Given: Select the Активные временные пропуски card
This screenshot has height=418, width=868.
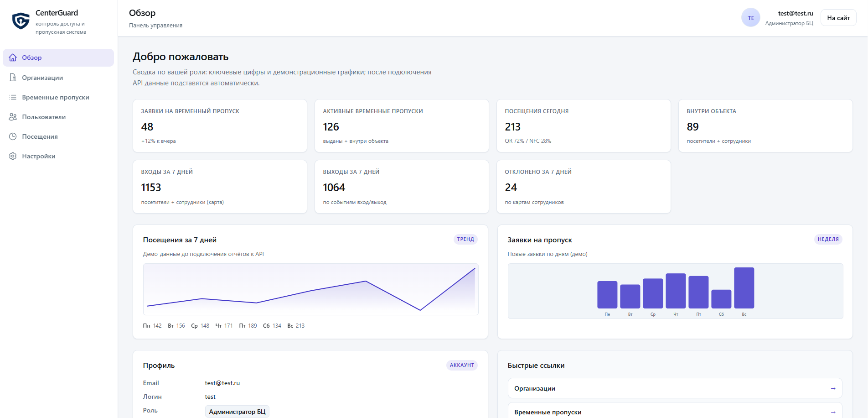Looking at the screenshot, I should point(402,126).
